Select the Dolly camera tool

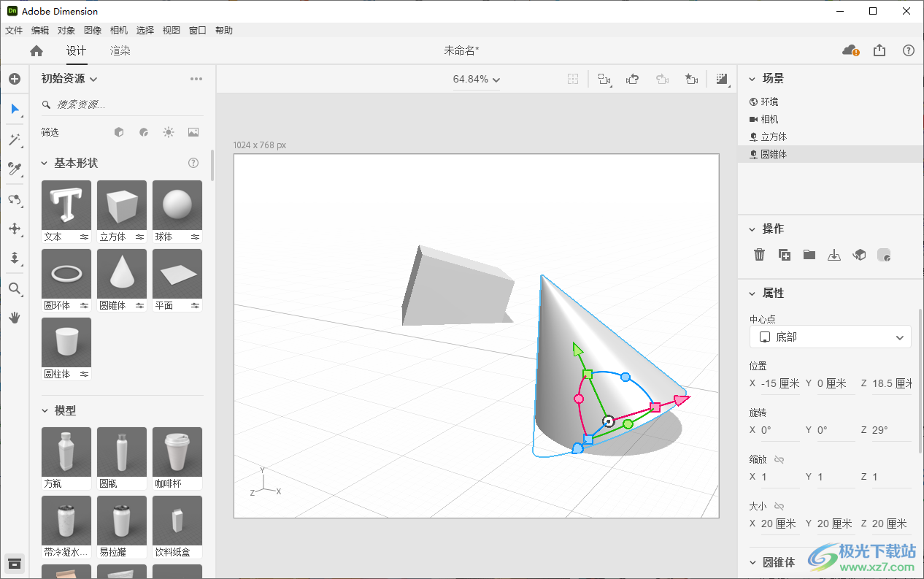[15, 258]
